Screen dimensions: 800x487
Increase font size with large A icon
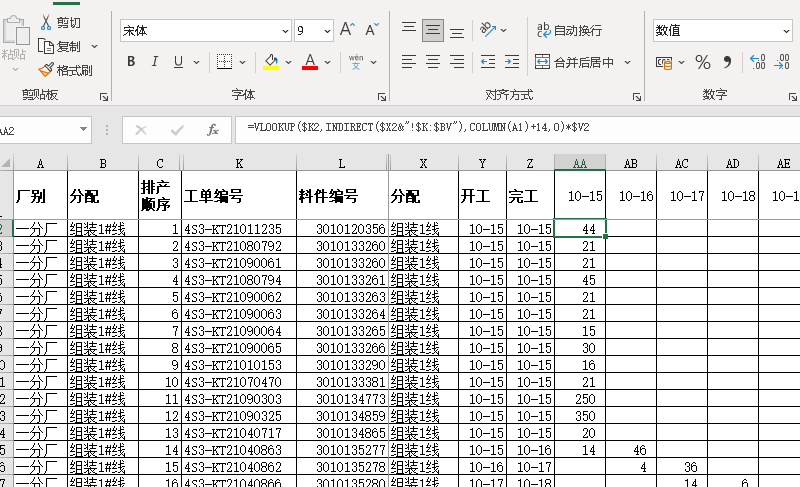(347, 30)
